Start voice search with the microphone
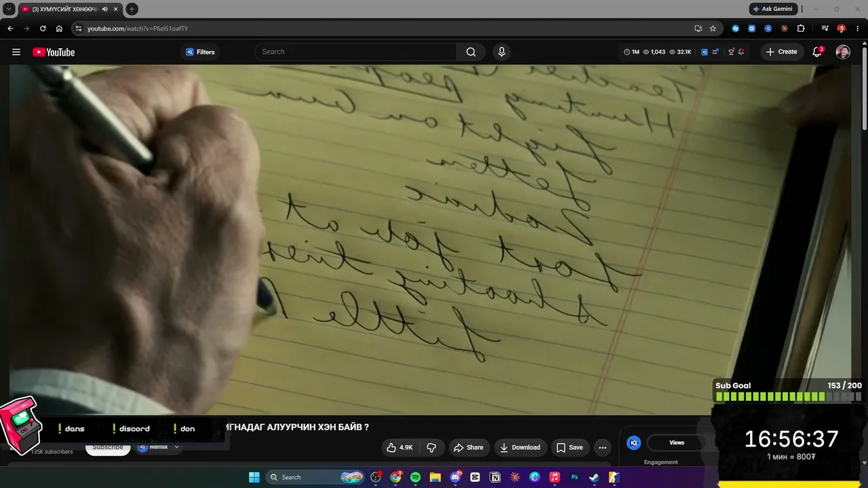The width and height of the screenshot is (868, 488). click(502, 52)
